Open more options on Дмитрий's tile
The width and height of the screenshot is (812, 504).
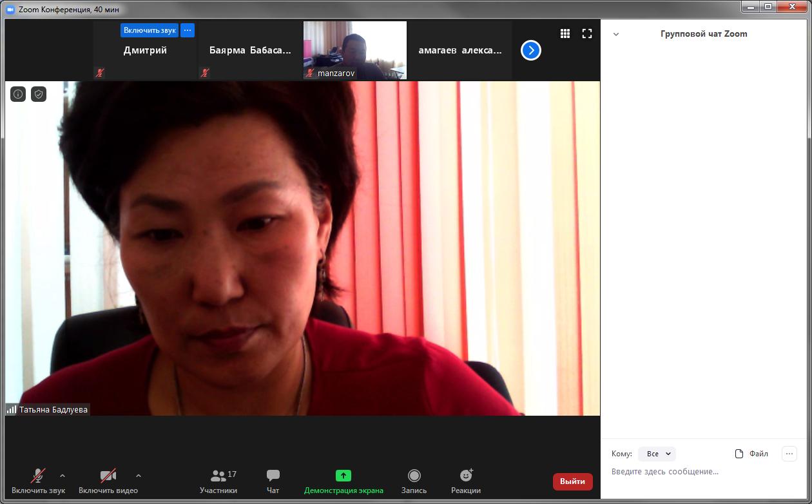187,30
